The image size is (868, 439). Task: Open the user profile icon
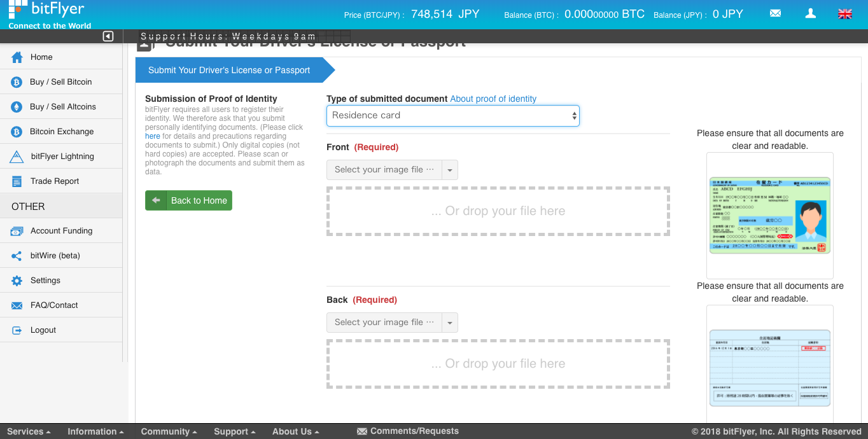point(810,13)
